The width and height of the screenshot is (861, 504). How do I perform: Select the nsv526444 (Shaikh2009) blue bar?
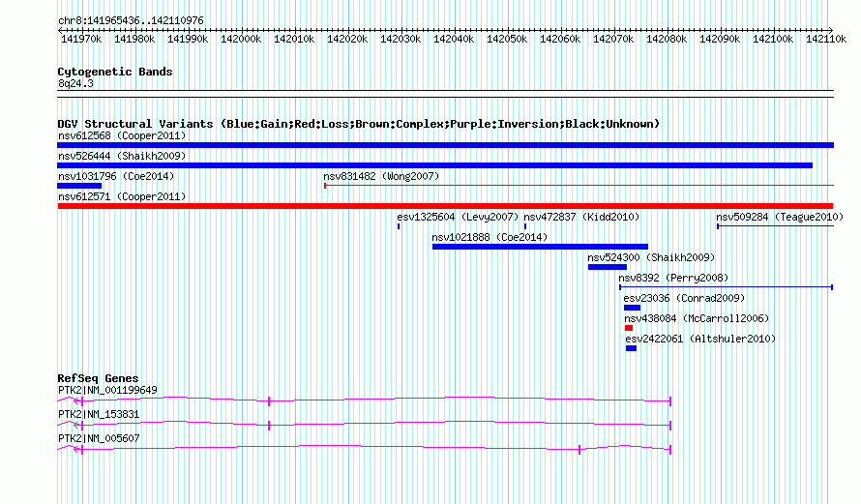[435, 165]
